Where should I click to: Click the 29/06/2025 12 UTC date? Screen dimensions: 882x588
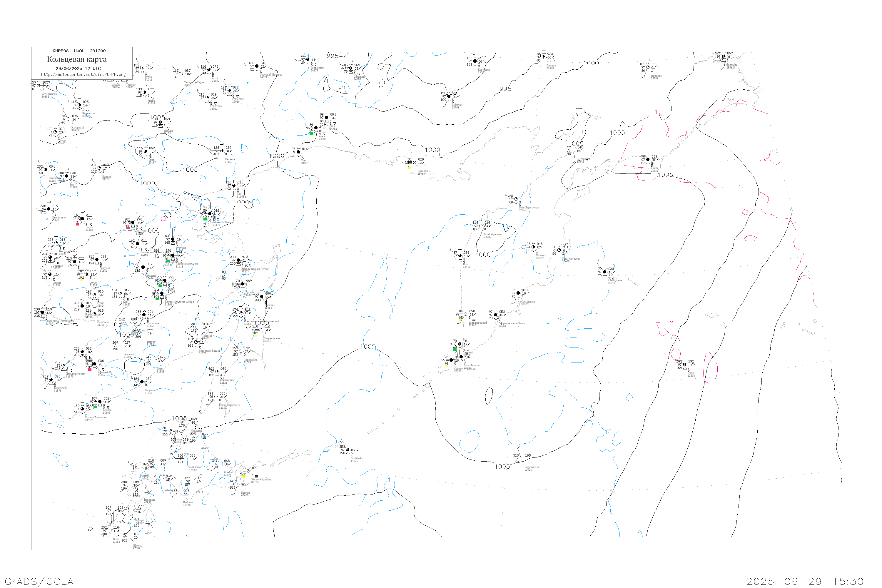[78, 69]
